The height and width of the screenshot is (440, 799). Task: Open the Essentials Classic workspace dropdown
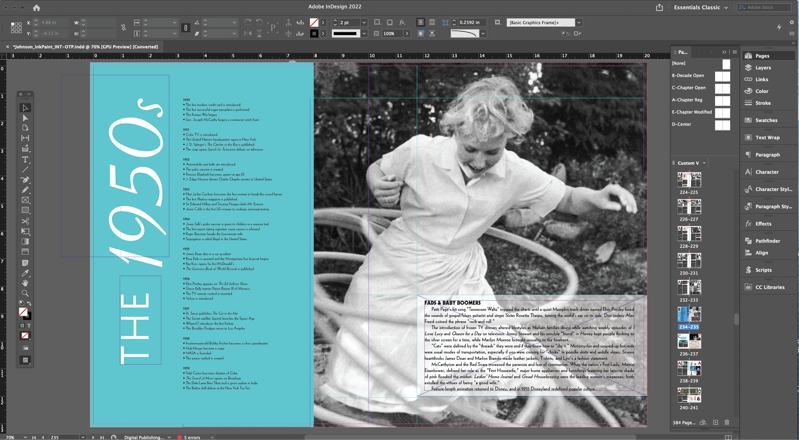[701, 8]
